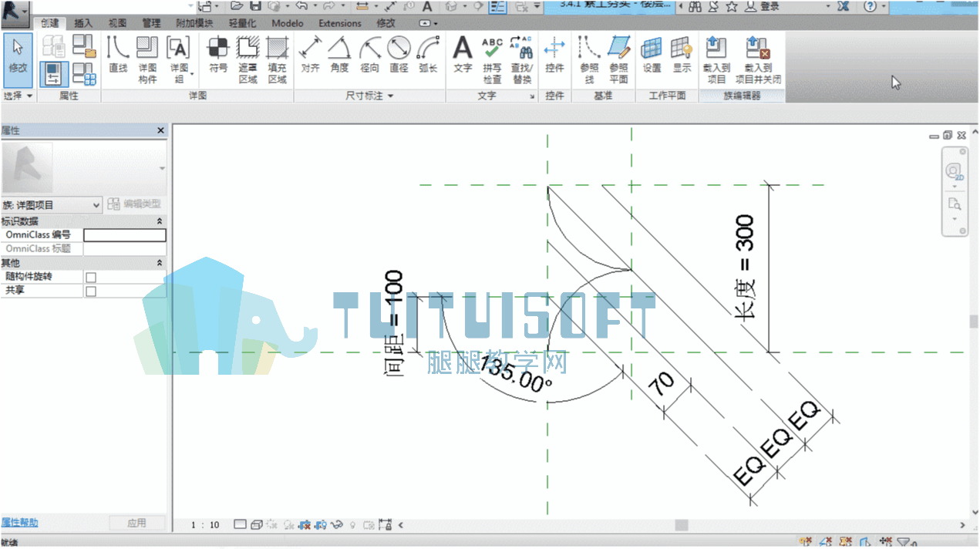Viewport: 980px width, 549px height.
Task: Choose the 径向 (Radial) dimension tool
Action: pos(369,56)
